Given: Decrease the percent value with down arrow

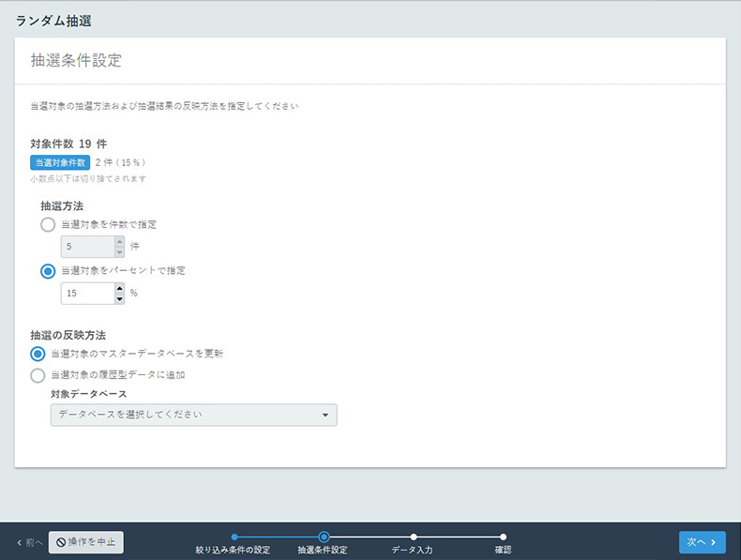Looking at the screenshot, I should click(x=119, y=298).
